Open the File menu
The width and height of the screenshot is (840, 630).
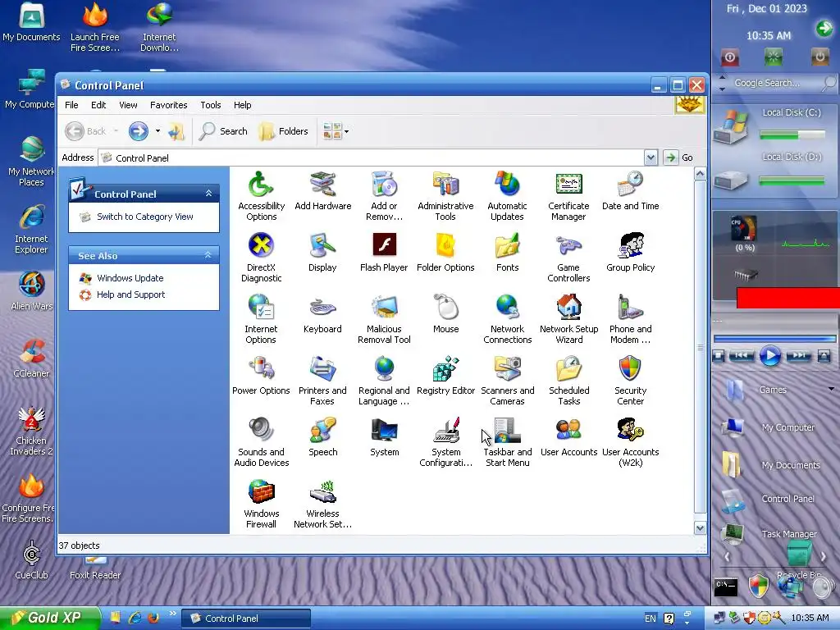71,105
